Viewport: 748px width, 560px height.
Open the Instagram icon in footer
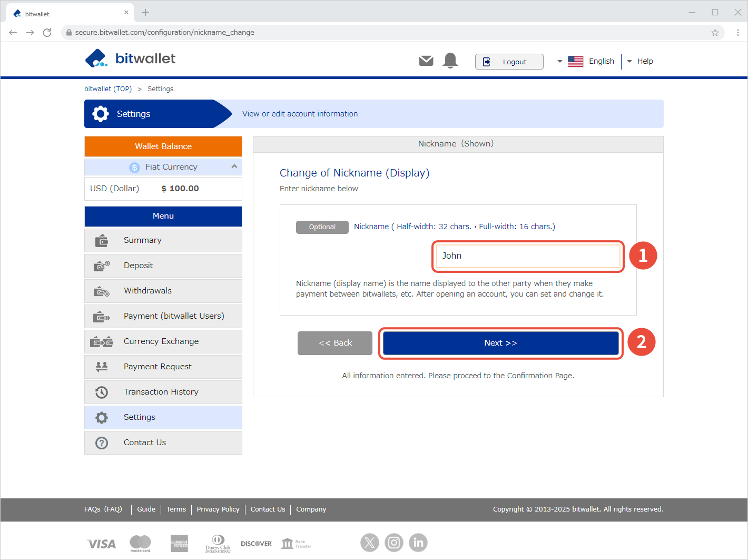[394, 542]
